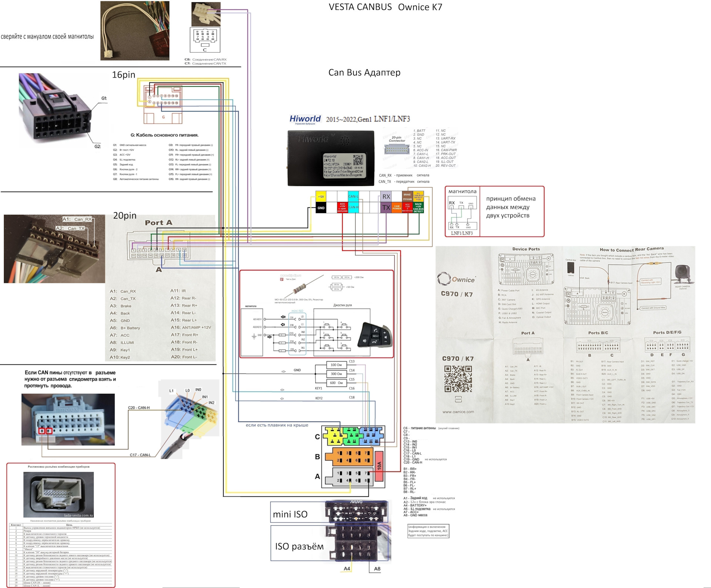Open the small white connector photo at top

206,14
